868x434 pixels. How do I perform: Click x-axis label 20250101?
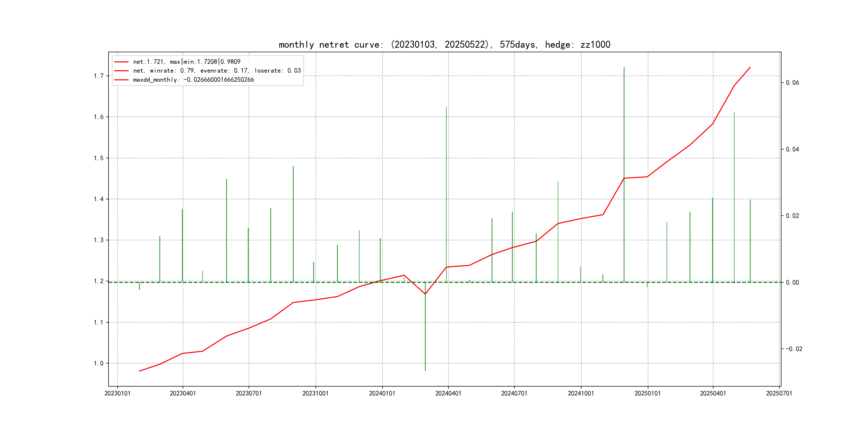point(648,394)
